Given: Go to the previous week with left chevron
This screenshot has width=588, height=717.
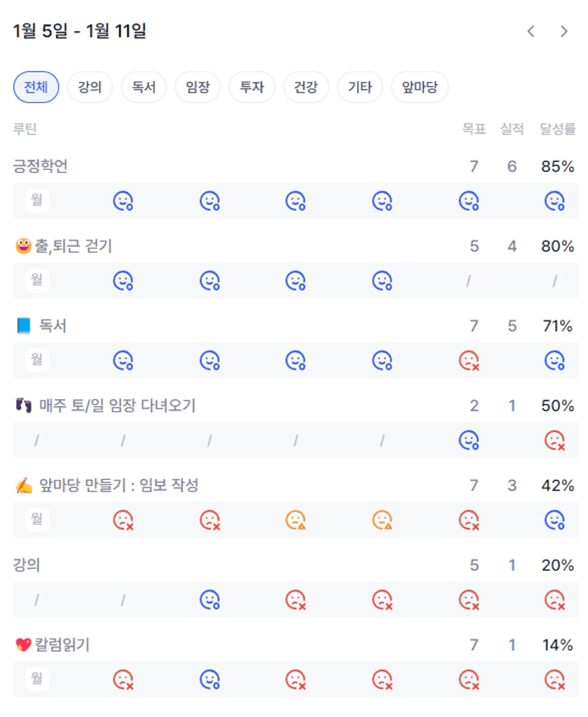Looking at the screenshot, I should [530, 31].
